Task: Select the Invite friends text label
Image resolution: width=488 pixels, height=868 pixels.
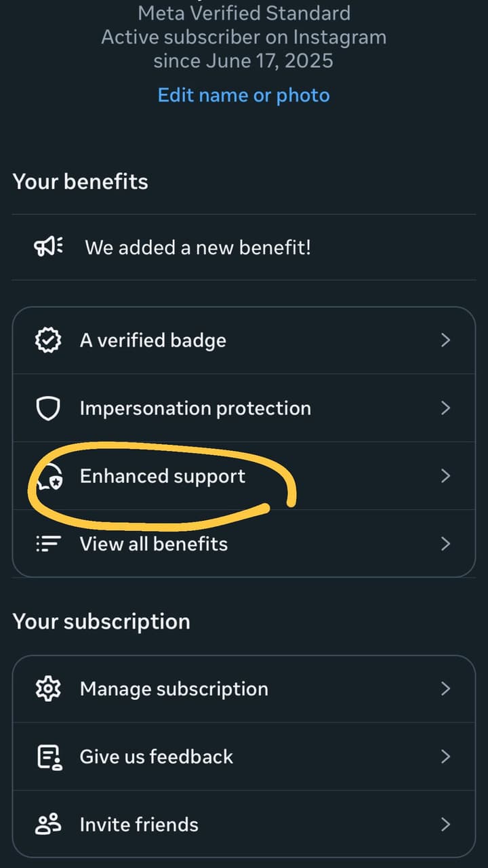Action: coord(139,825)
